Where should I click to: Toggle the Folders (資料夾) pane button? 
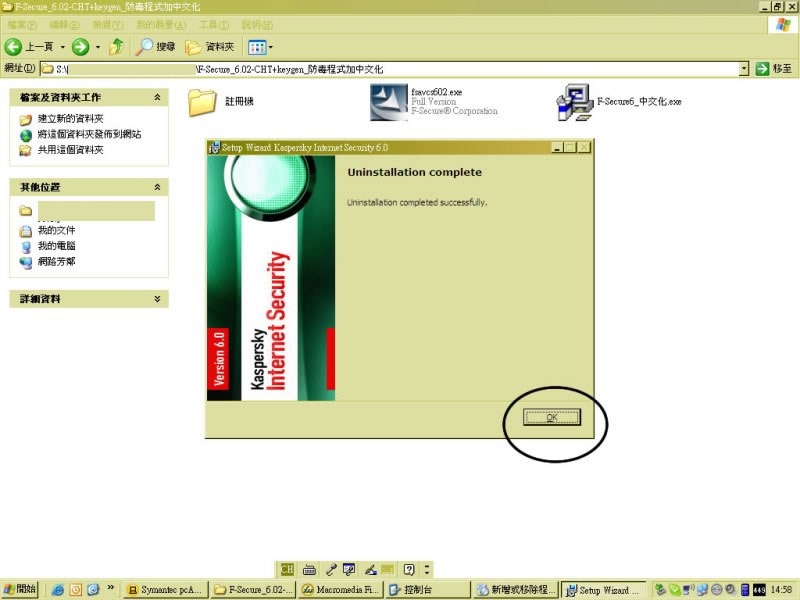click(210, 47)
